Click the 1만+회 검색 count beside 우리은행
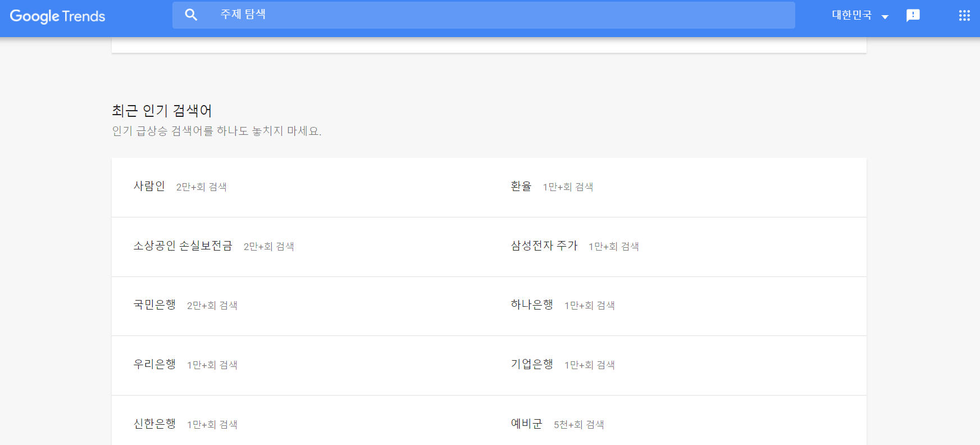This screenshot has height=445, width=980. pyautogui.click(x=212, y=365)
